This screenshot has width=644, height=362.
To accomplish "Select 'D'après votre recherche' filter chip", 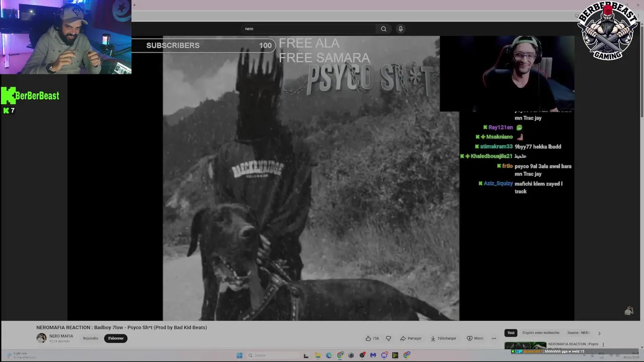I will click(x=541, y=333).
